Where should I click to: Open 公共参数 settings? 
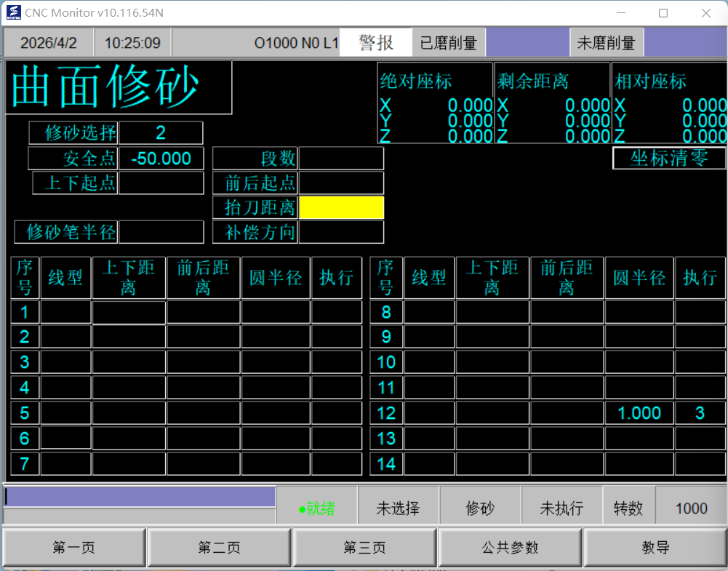pos(510,548)
